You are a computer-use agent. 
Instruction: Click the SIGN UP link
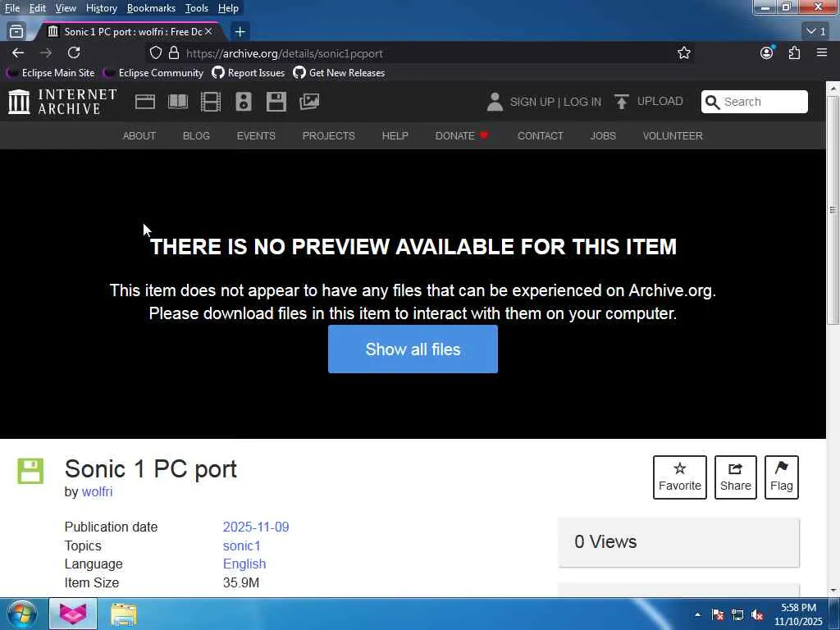(532, 102)
